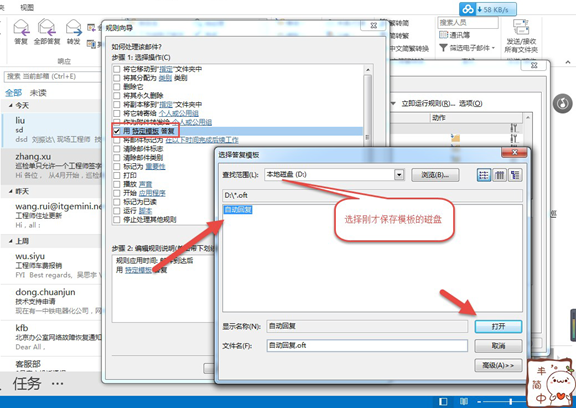
Task: Collapse the Last Week (上周) mail group
Action: pos(10,241)
